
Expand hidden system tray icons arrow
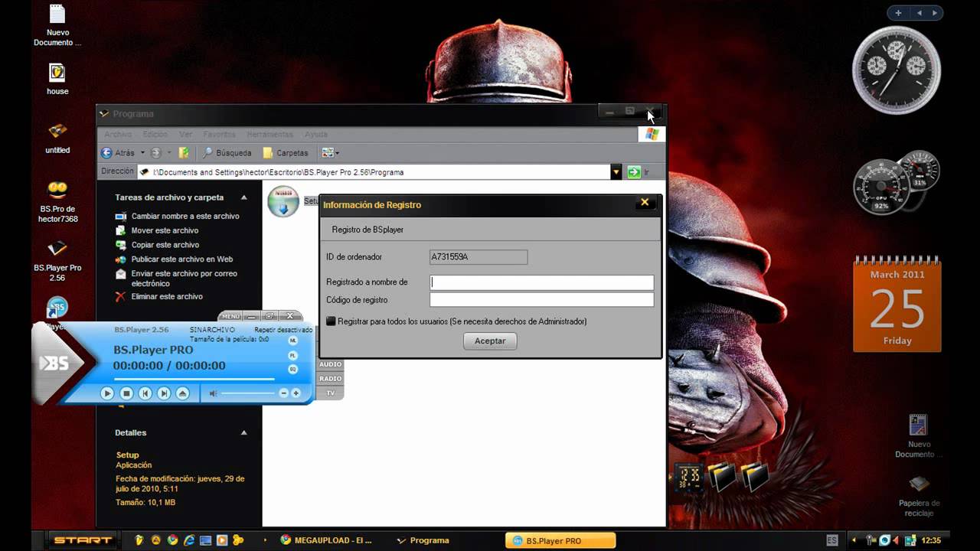pyautogui.click(x=854, y=540)
